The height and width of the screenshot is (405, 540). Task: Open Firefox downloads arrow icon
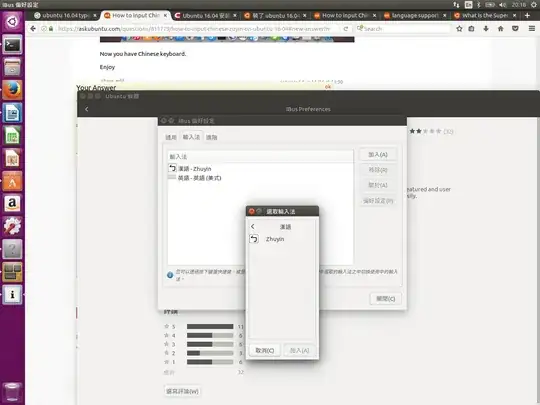486,29
